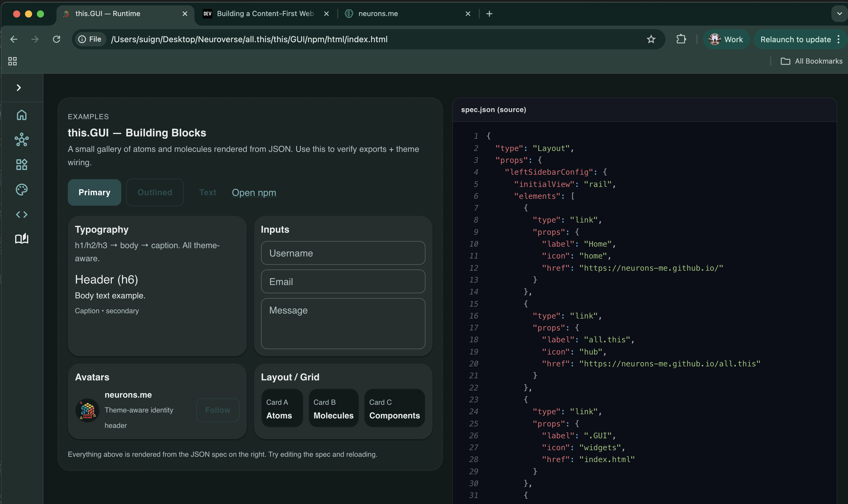
Task: Switch to the Text variant
Action: (208, 192)
